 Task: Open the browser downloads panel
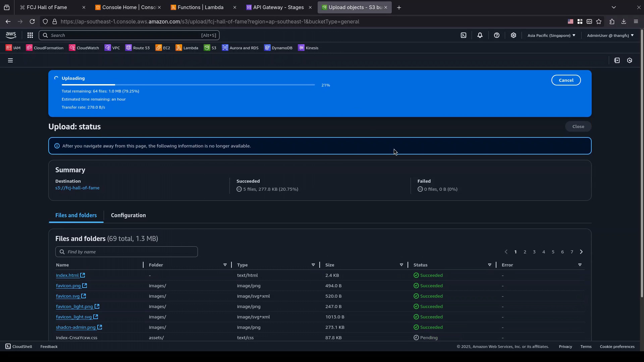pos(624,21)
